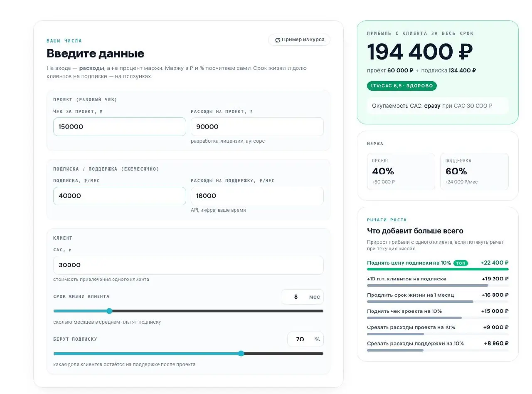532x394 pixels.
Task: Select the Подписка ₽/мес input field
Action: click(120, 196)
